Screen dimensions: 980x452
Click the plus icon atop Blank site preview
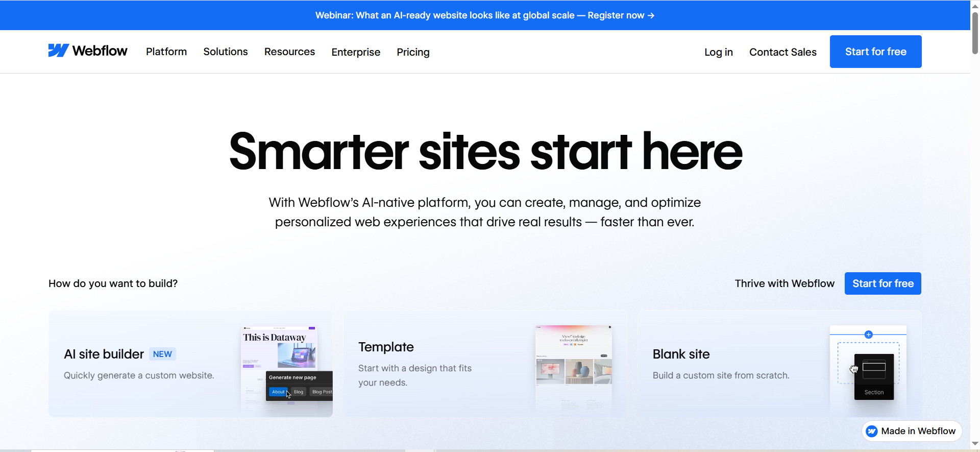[869, 335]
